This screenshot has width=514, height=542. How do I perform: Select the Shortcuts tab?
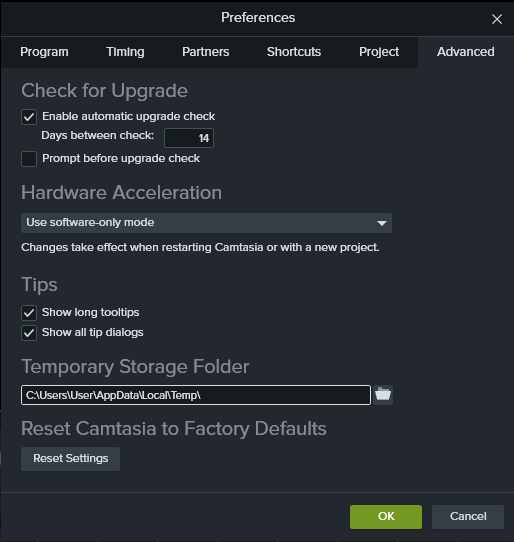click(x=294, y=52)
